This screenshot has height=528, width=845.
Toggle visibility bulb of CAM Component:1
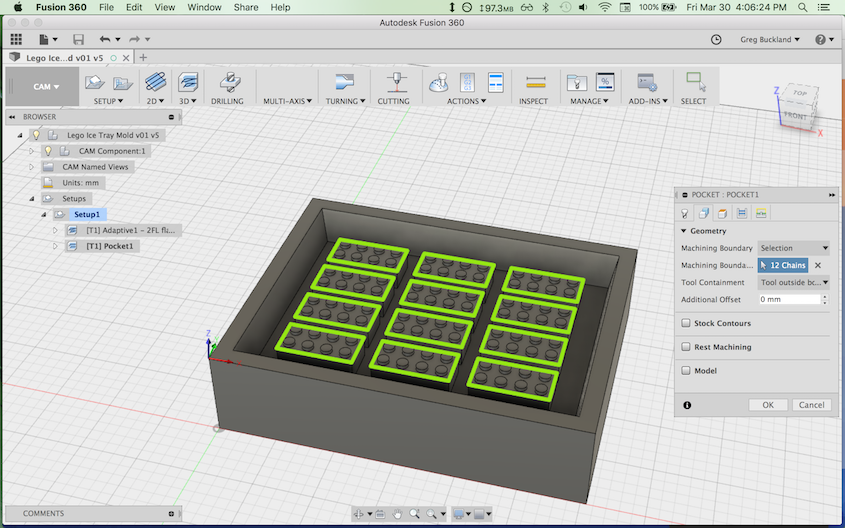[48, 151]
